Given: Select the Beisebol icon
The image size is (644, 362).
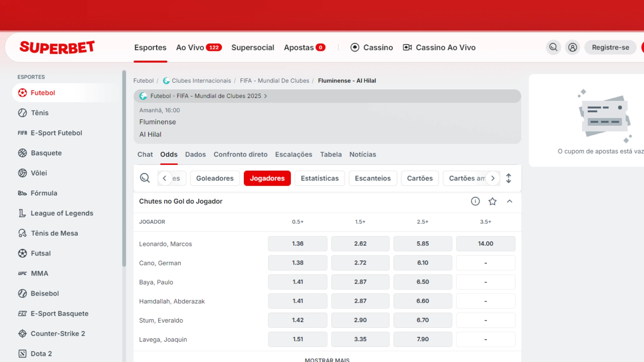Looking at the screenshot, I should click(22, 293).
